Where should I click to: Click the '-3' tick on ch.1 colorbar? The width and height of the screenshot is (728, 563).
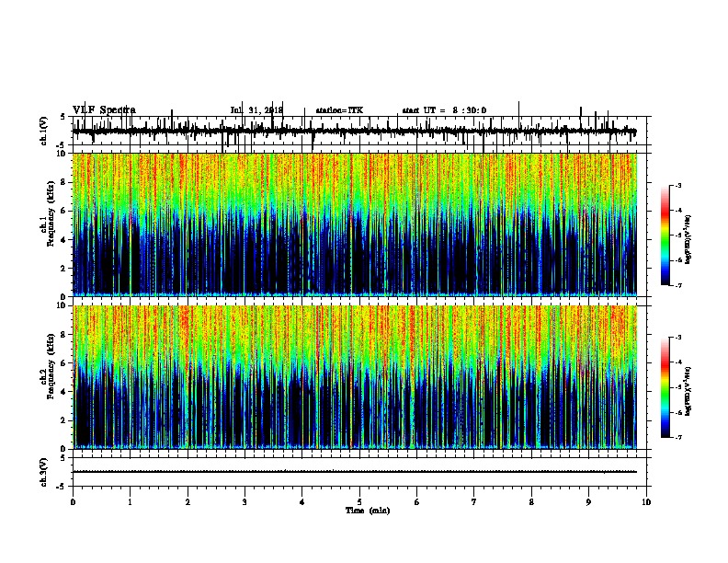677,186
